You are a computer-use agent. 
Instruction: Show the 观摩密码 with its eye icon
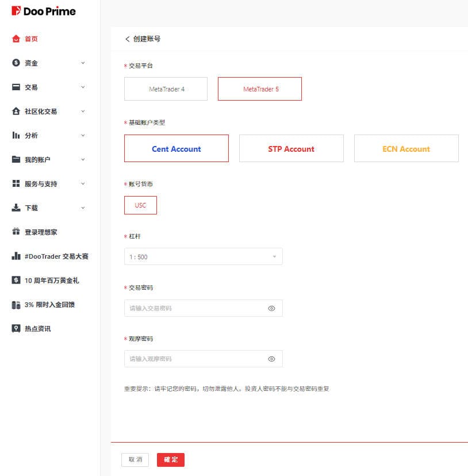point(271,359)
